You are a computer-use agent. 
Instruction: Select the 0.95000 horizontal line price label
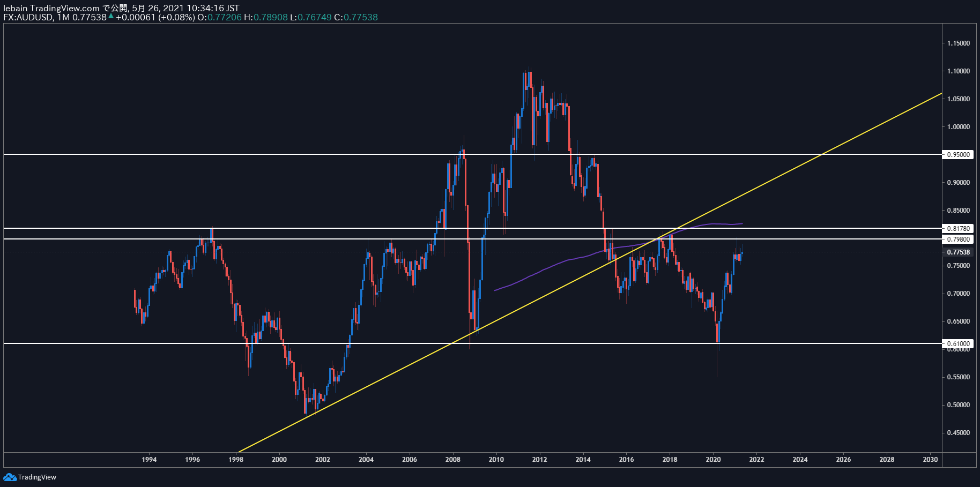pyautogui.click(x=958, y=154)
